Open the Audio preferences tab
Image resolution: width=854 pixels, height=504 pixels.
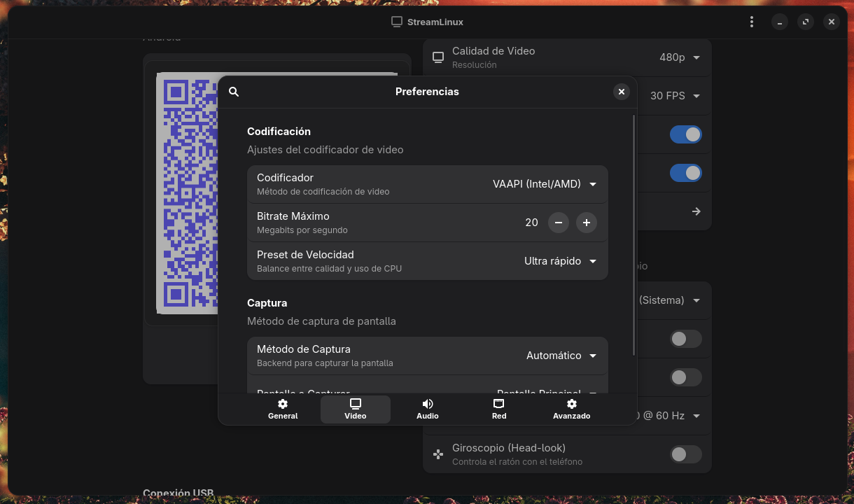[428, 409]
